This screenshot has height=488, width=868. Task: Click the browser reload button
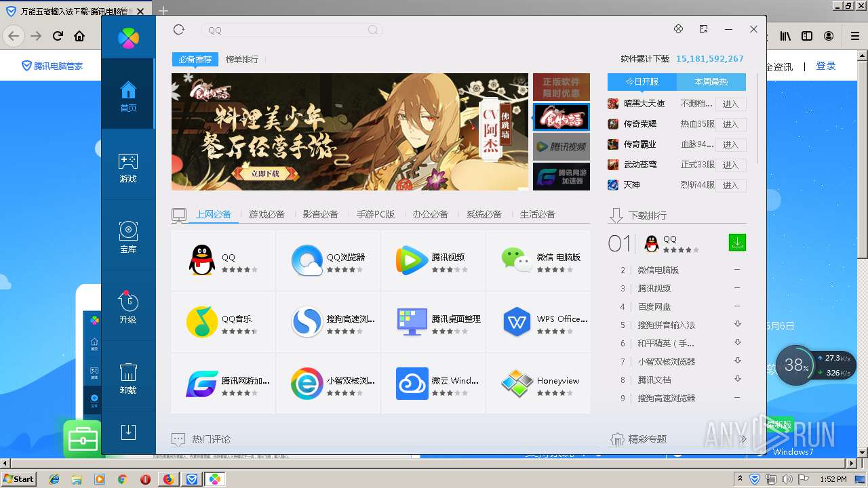(58, 36)
